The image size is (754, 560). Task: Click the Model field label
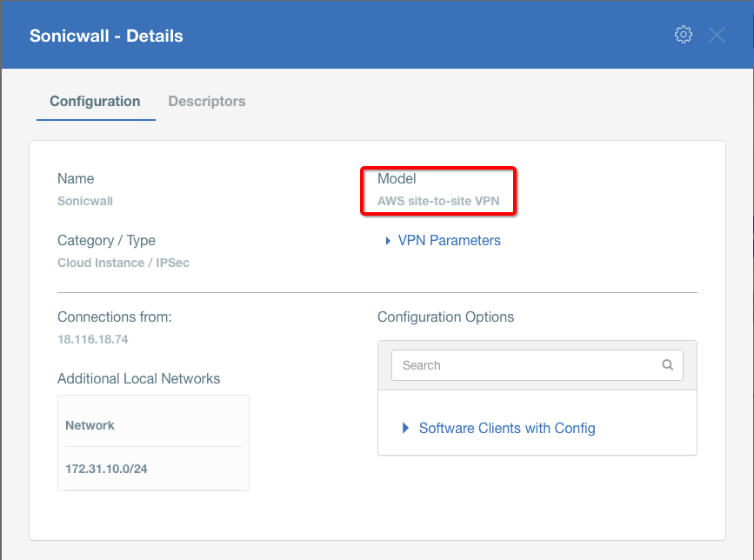click(x=397, y=179)
